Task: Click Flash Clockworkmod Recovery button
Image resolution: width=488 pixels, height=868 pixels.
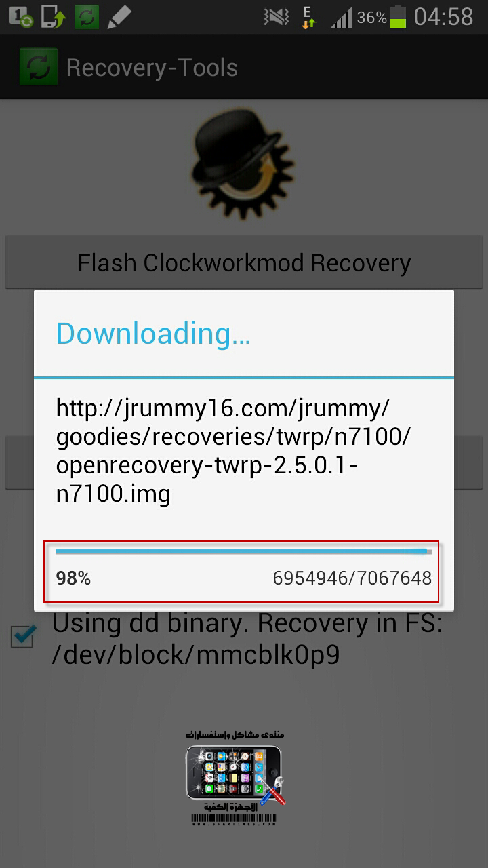Action: tap(244, 262)
